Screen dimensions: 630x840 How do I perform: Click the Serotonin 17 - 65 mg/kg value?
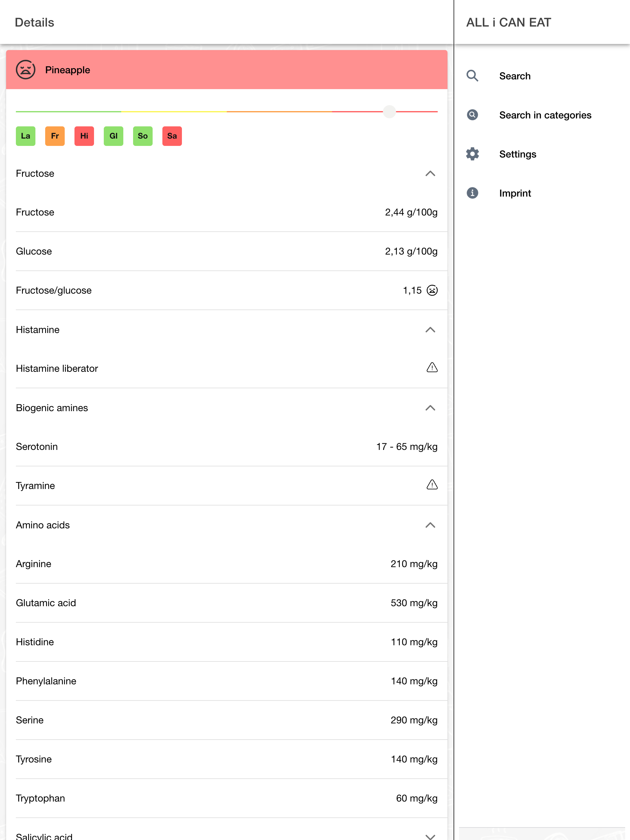click(407, 447)
